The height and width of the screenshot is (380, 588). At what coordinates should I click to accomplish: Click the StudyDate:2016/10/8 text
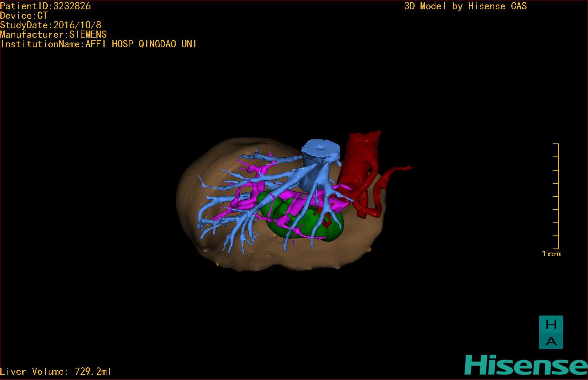[51, 25]
